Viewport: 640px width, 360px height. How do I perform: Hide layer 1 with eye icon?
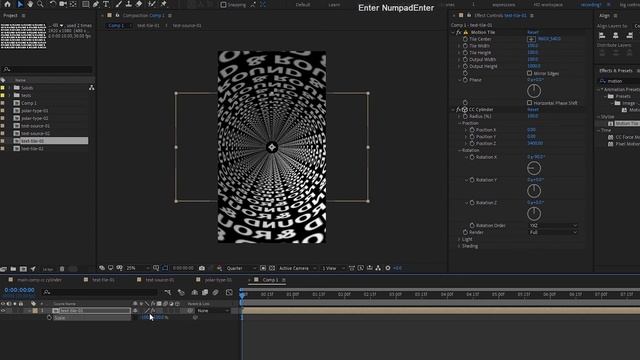(x=3, y=311)
